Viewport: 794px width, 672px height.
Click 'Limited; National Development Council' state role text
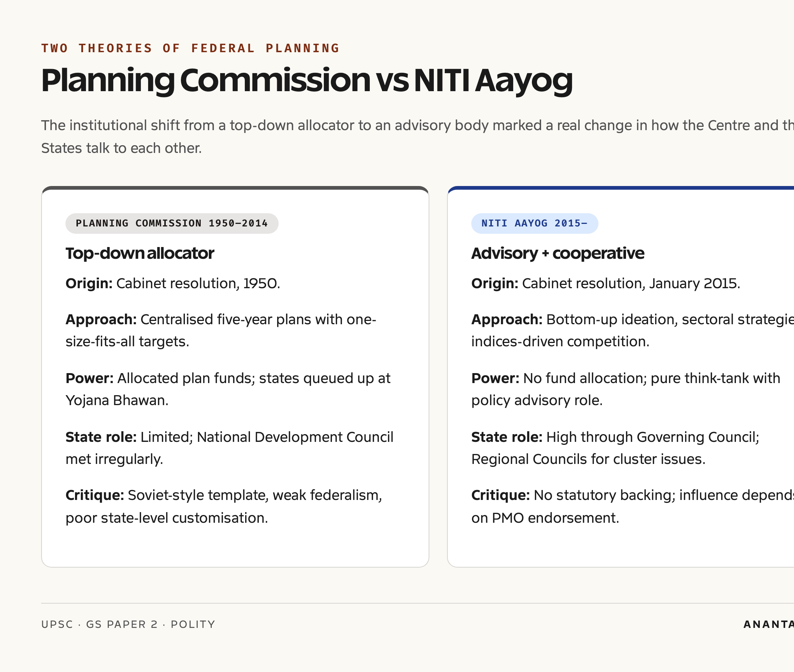(x=230, y=448)
